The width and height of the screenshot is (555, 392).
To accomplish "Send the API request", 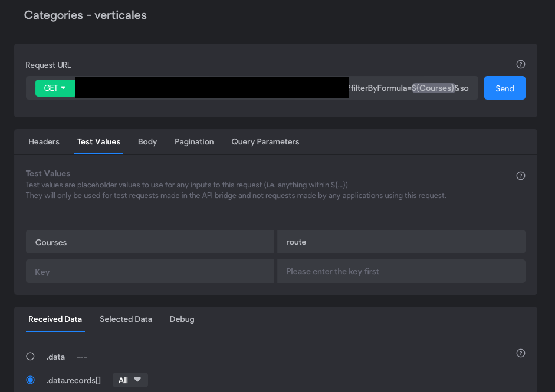I will (504, 88).
